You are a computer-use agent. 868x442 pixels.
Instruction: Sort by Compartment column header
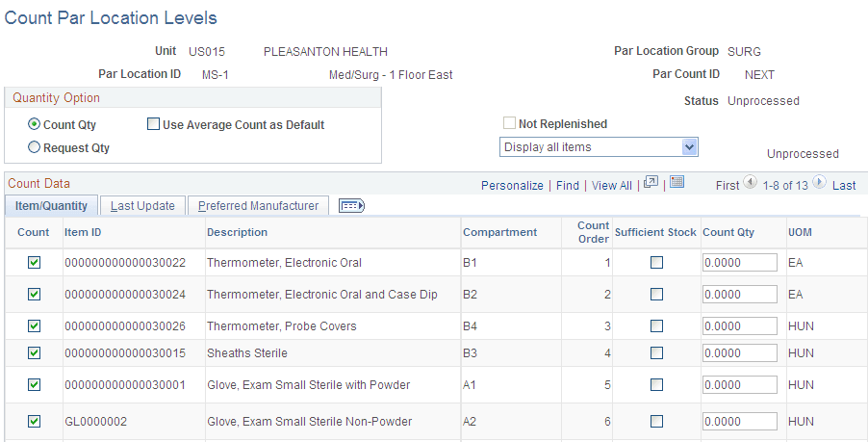pyautogui.click(x=499, y=232)
